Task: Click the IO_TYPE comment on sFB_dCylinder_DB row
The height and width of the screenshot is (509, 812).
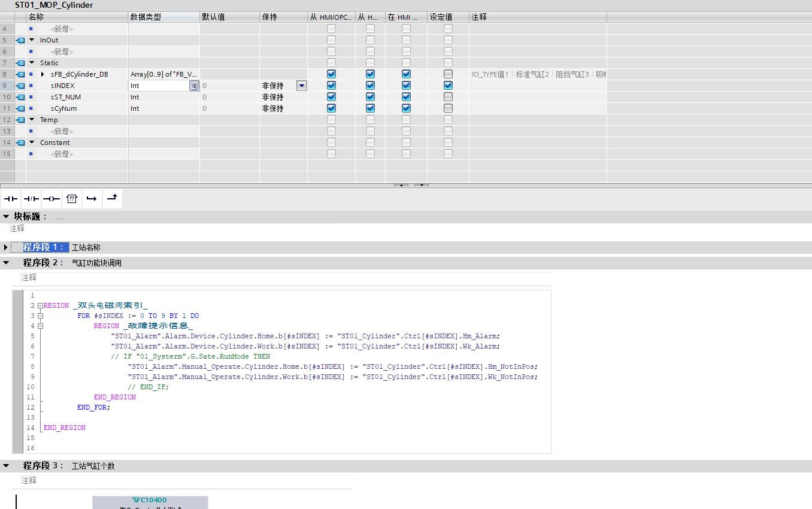Action: pyautogui.click(x=538, y=74)
